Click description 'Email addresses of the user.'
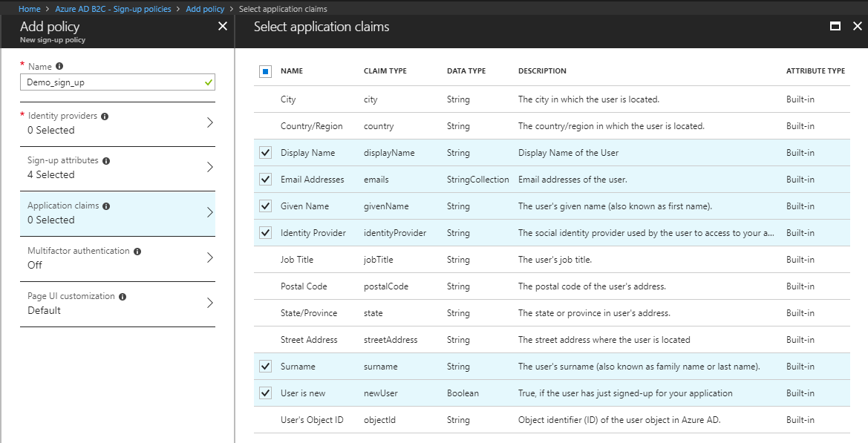This screenshot has height=443, width=868. (573, 179)
